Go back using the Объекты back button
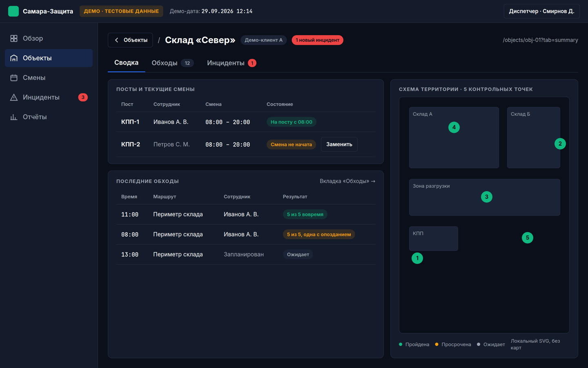 [x=130, y=40]
